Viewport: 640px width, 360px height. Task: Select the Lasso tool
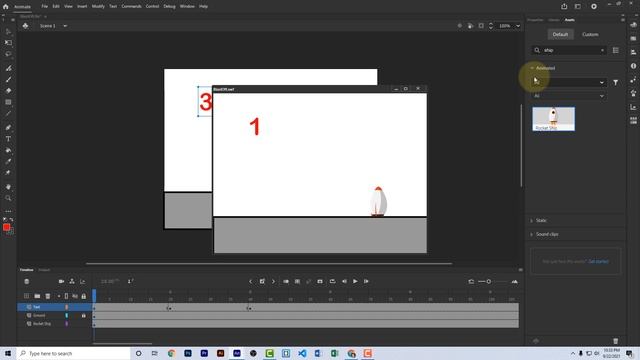click(x=8, y=54)
